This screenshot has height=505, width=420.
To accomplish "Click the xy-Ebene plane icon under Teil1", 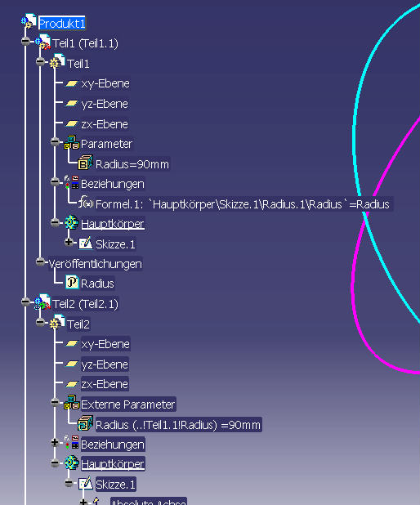I will (x=72, y=83).
